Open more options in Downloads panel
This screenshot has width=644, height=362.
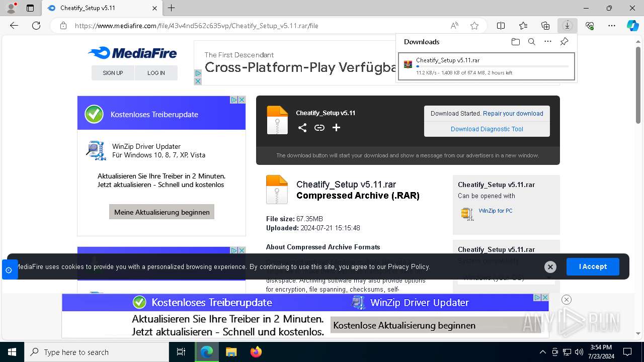pos(548,42)
